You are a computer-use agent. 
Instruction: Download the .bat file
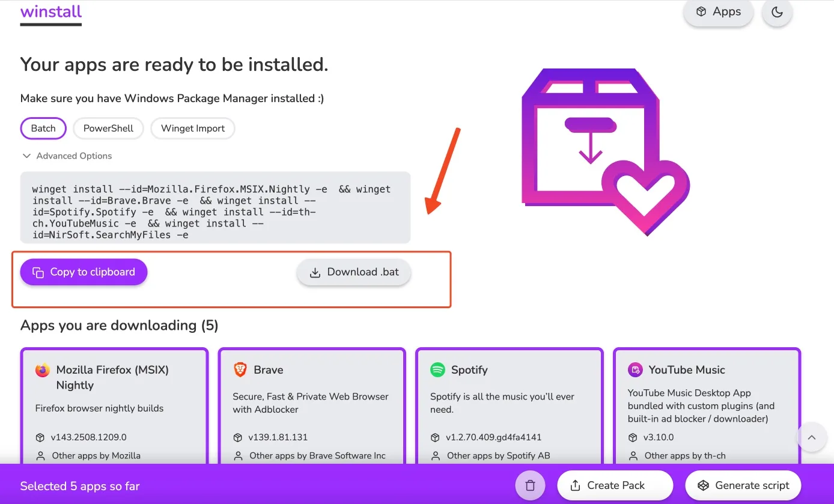click(354, 272)
